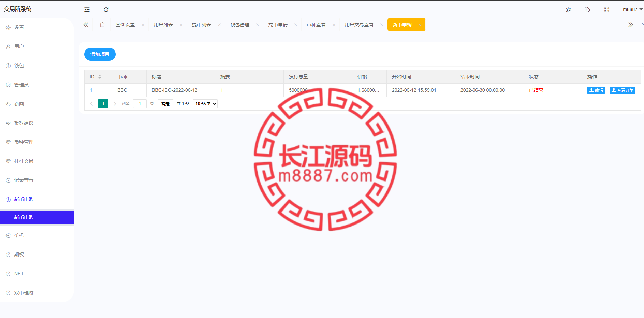Select page 1 in pagination
The width and height of the screenshot is (644, 318).
[103, 104]
